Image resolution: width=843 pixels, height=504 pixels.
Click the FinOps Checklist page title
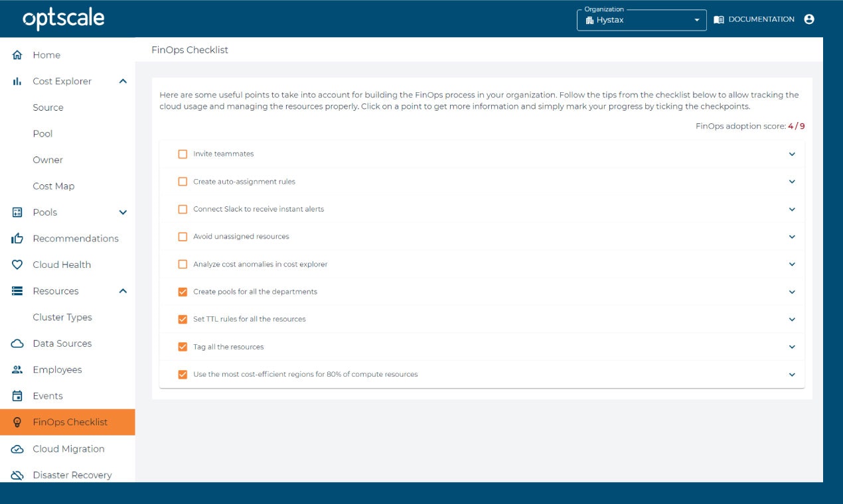click(x=190, y=50)
